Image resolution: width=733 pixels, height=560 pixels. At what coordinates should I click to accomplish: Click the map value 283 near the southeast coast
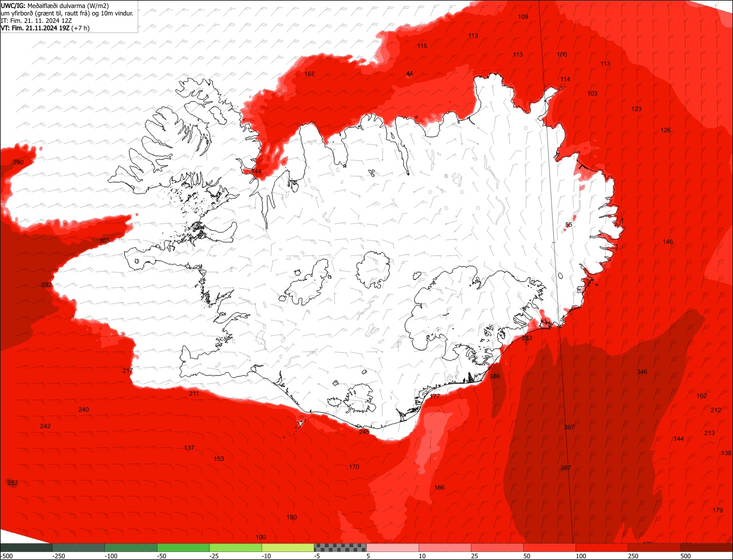tap(527, 338)
